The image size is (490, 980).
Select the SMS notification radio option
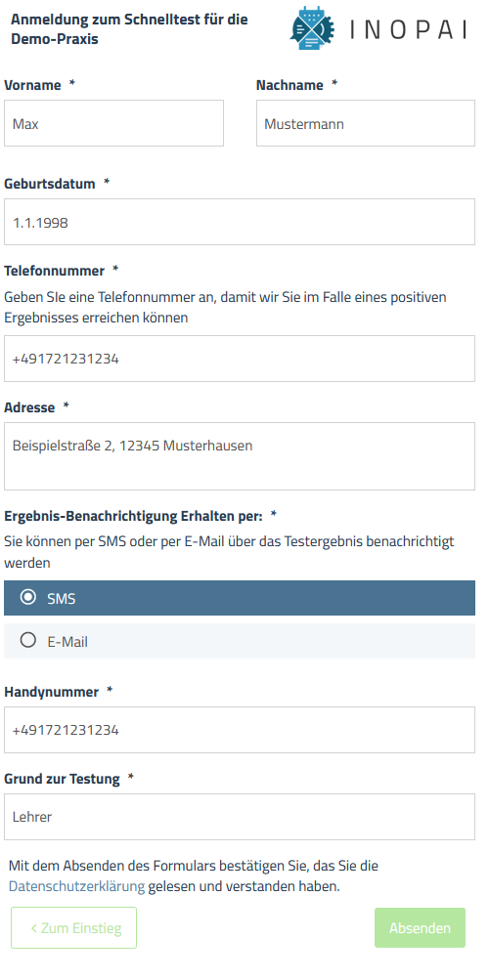point(240,598)
